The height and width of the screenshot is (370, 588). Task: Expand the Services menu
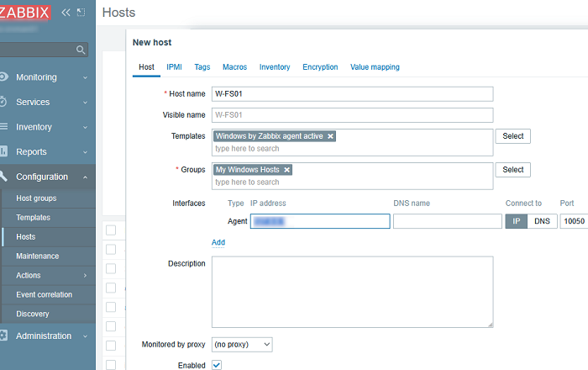[x=85, y=103]
